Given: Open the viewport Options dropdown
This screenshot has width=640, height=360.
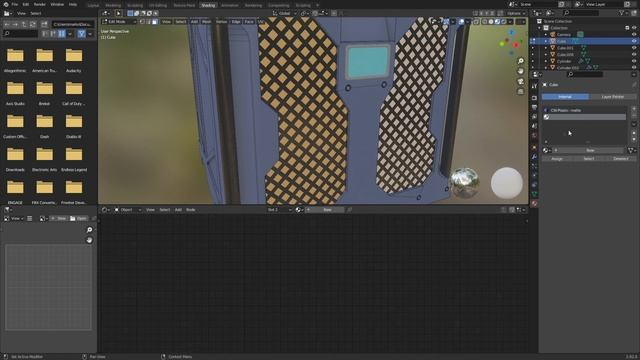Looking at the screenshot, I should point(516,13).
